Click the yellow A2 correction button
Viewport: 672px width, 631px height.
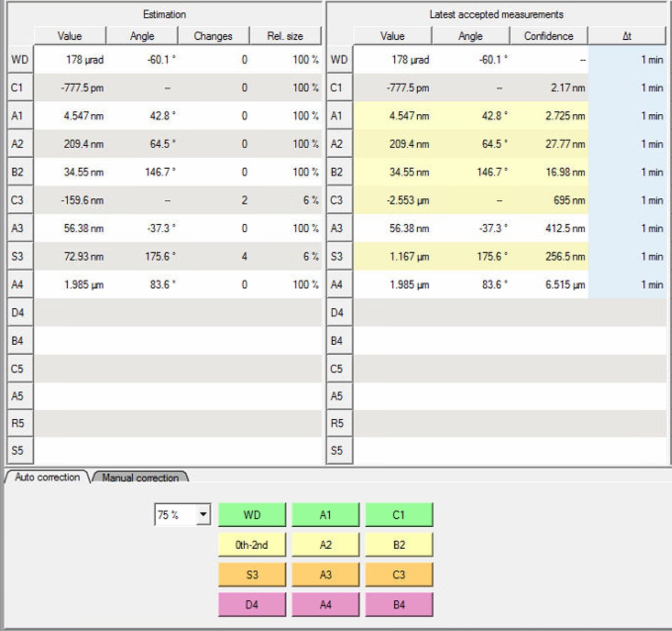pyautogui.click(x=325, y=545)
